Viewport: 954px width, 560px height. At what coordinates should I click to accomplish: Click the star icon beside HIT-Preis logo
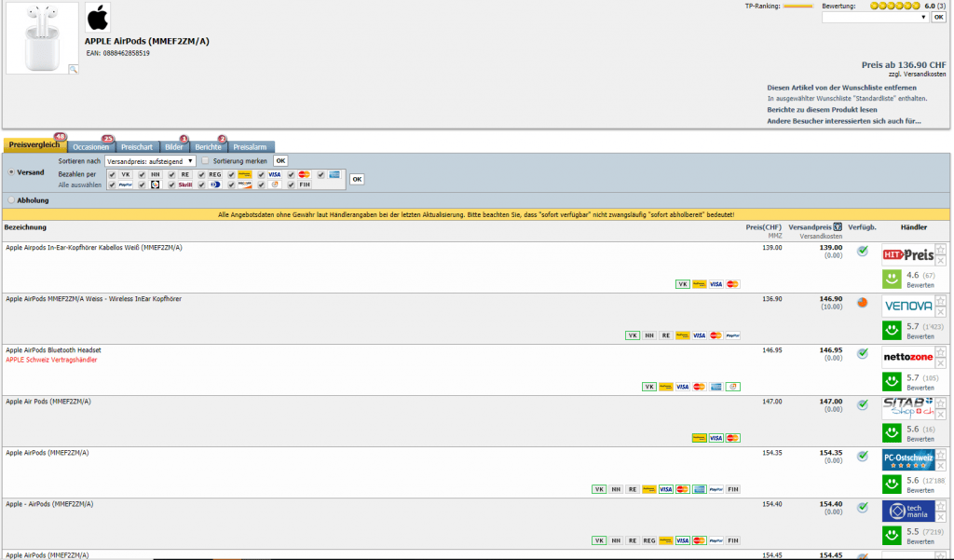[941, 249]
